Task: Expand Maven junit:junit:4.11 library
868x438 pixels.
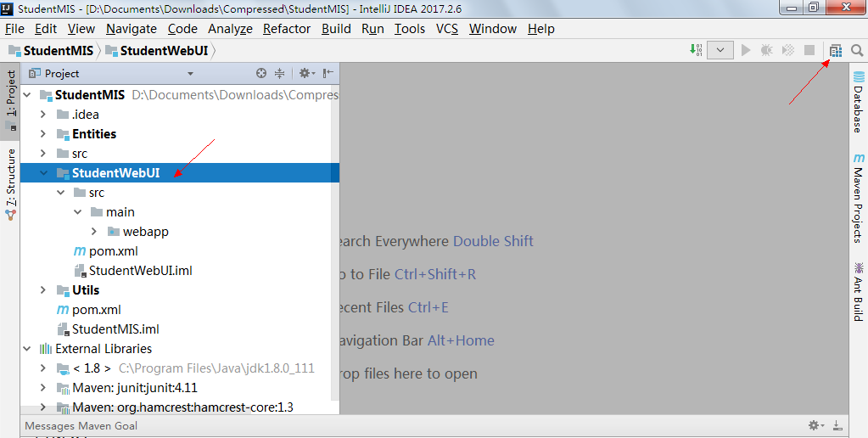Action: (43, 388)
